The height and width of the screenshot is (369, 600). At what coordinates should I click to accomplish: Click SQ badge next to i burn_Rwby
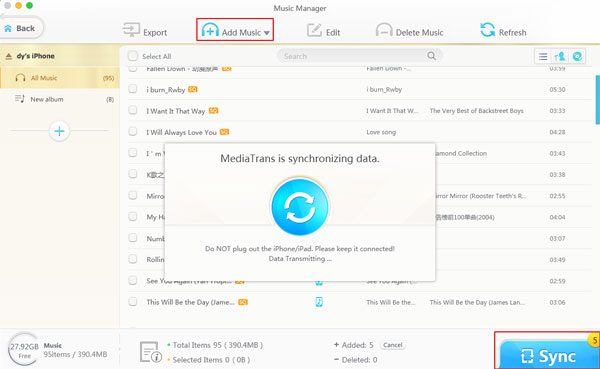(193, 89)
